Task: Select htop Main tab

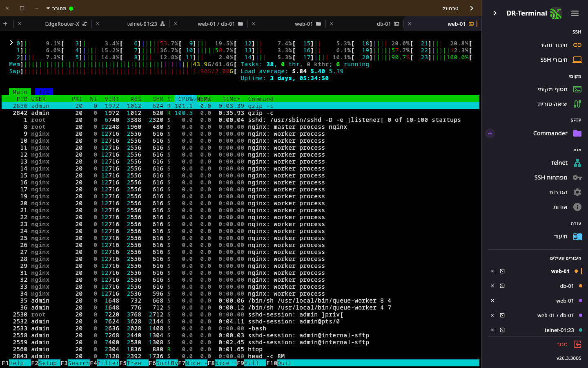Action: tap(20, 92)
